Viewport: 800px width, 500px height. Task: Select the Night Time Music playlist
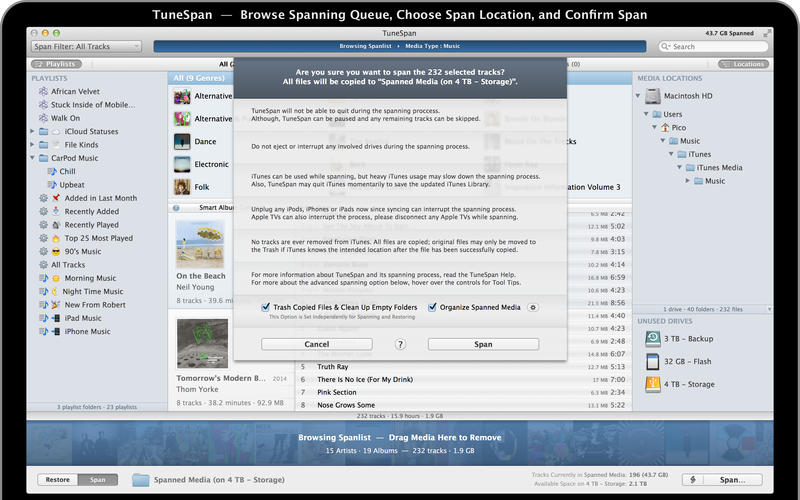(93, 291)
